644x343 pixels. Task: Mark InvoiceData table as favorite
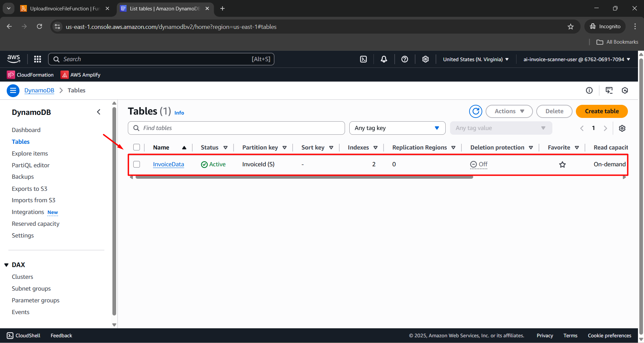point(562,164)
